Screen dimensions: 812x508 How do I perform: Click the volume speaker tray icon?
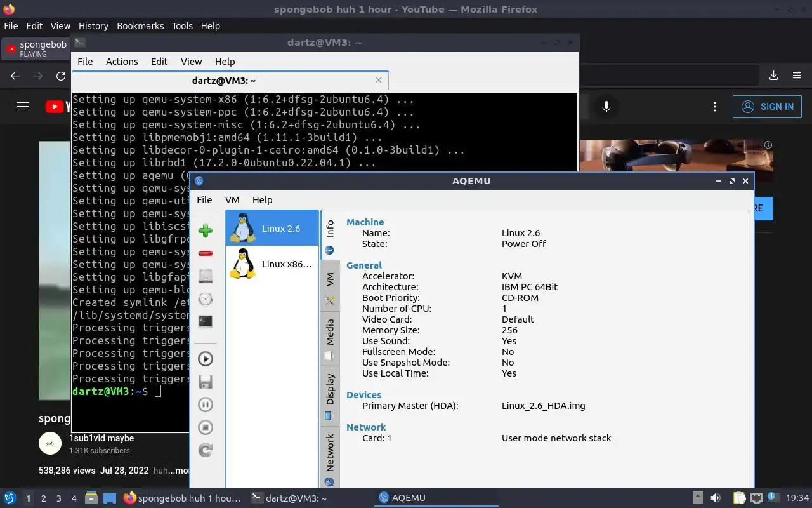[x=716, y=498]
